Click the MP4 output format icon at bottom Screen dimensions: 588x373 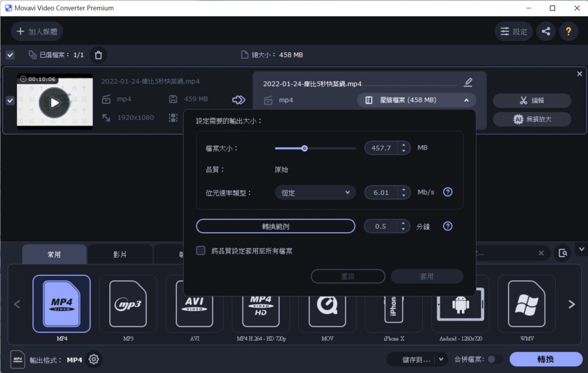(x=18, y=360)
